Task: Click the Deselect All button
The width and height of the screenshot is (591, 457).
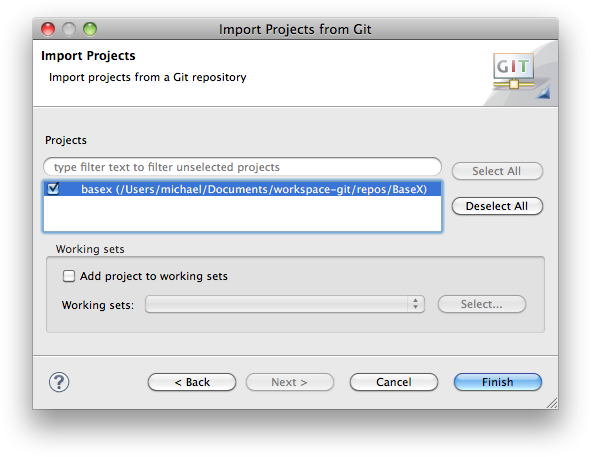Action: [497, 206]
